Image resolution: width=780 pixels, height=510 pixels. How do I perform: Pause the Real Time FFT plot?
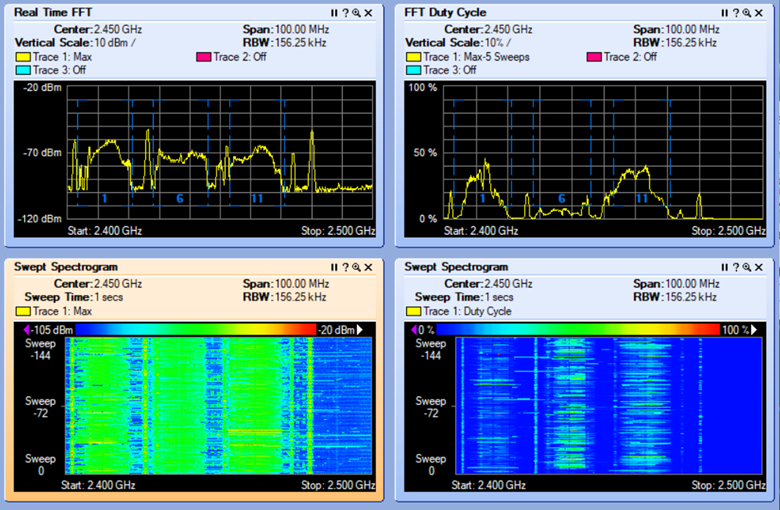[334, 13]
